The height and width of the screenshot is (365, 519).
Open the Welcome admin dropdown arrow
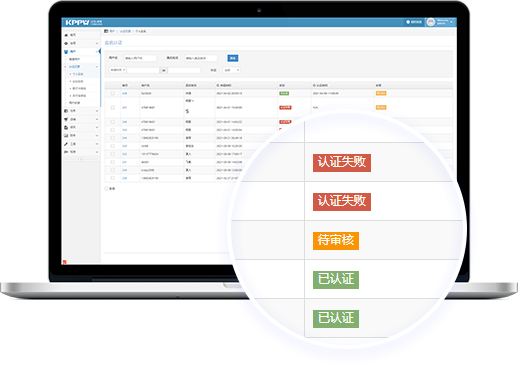451,22
